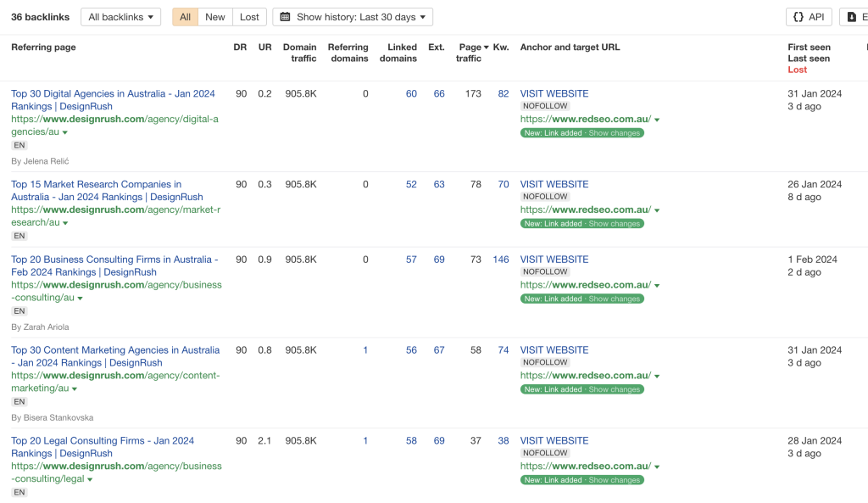Switch to the New backlinks tab
This screenshot has width=868, height=503.
(215, 17)
